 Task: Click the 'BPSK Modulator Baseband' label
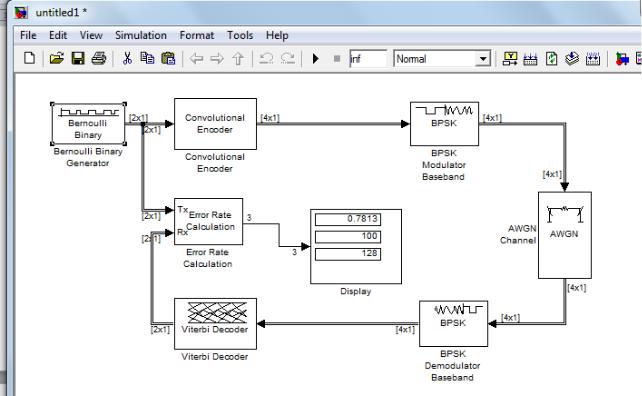tap(444, 165)
